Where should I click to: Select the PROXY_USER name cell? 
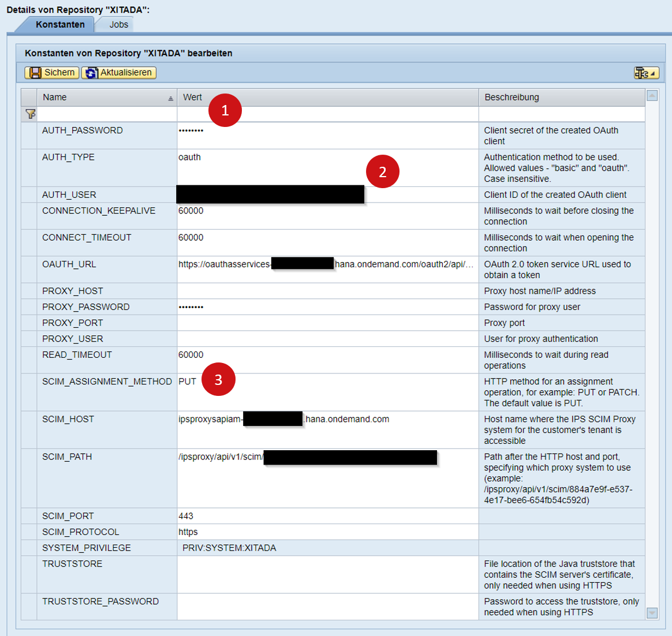click(x=107, y=339)
